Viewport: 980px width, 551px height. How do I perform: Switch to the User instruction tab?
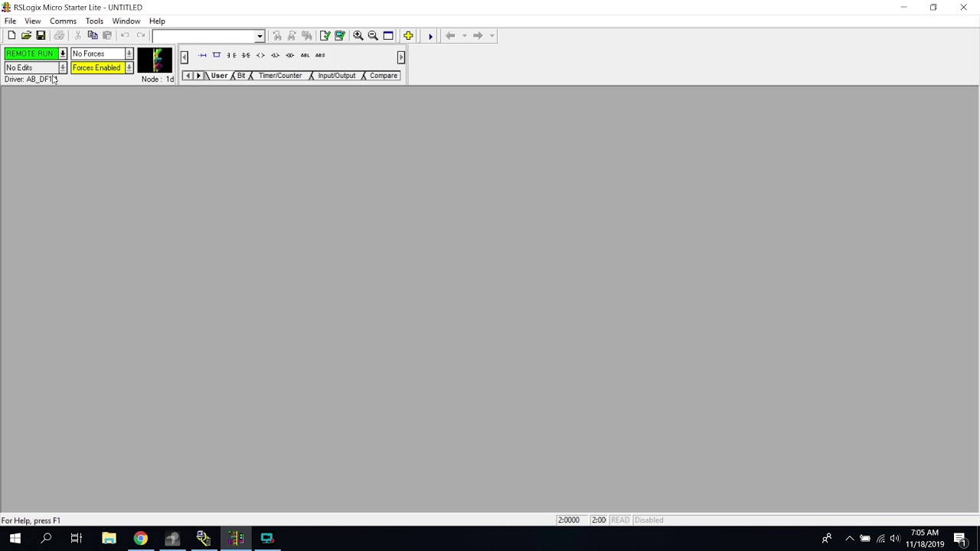coord(219,76)
